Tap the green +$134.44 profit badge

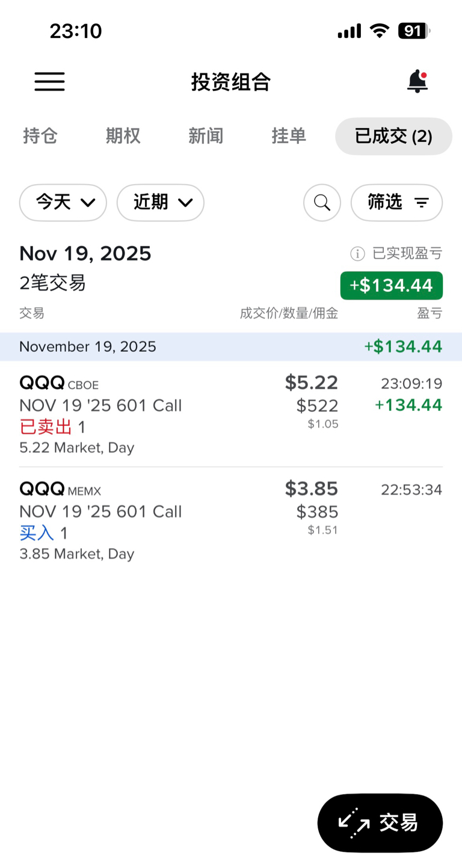point(392,285)
